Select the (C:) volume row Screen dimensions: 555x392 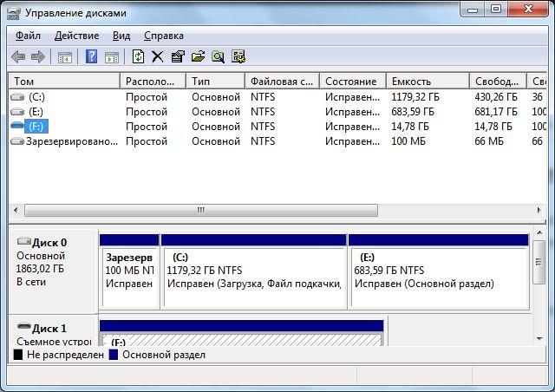tap(277, 96)
